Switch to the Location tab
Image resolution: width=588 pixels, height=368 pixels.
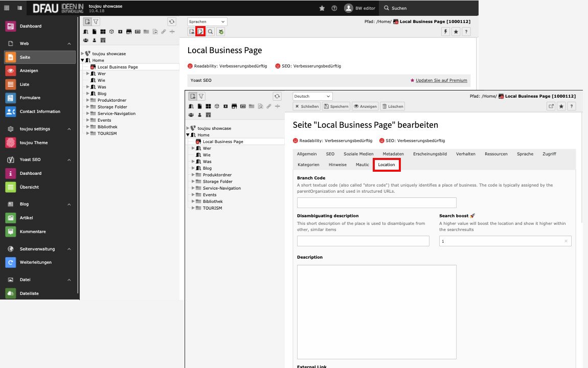point(387,165)
